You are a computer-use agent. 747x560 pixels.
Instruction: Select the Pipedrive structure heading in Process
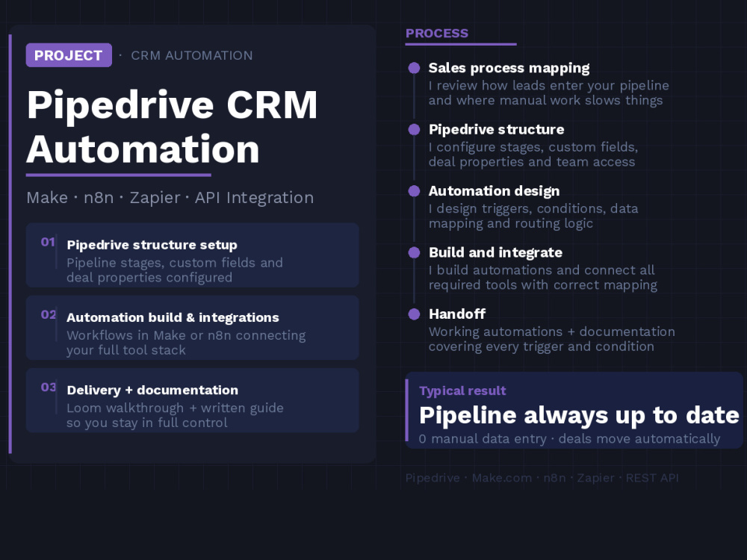point(497,129)
